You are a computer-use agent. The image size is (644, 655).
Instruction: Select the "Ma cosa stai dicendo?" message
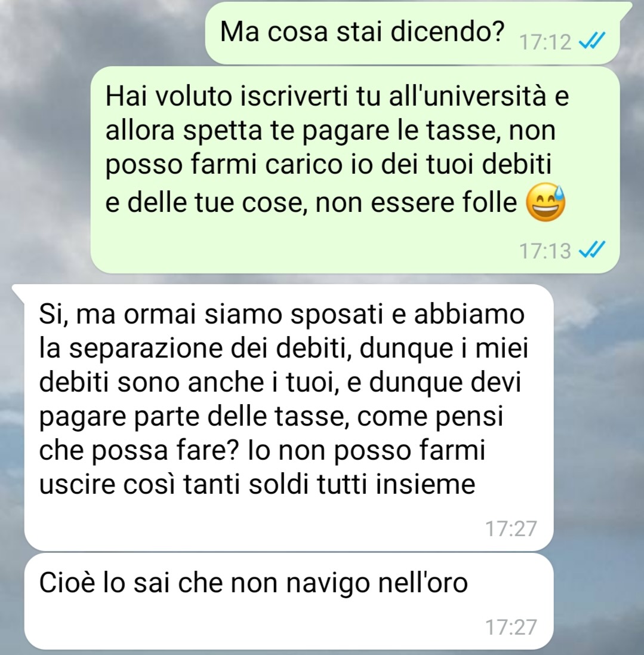coord(412,33)
